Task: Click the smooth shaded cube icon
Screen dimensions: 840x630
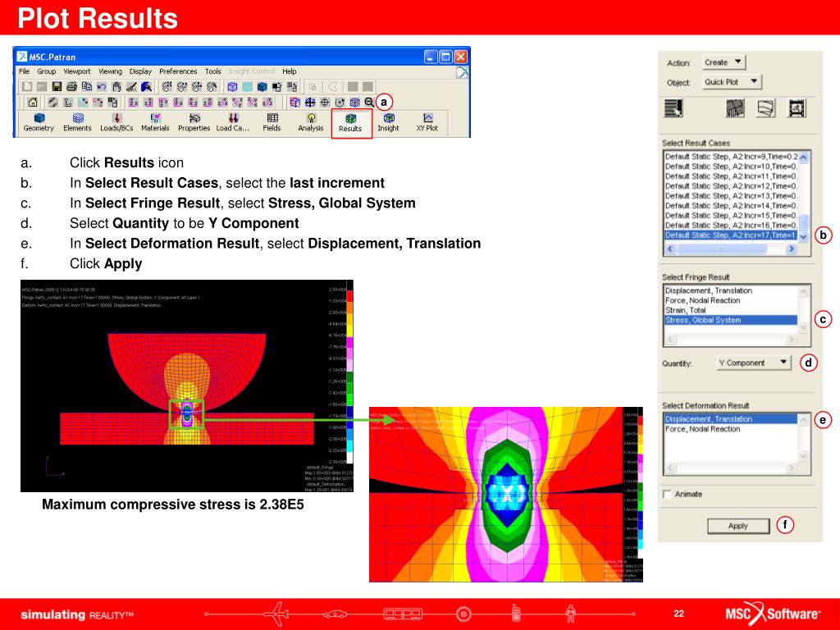Action: click(262, 86)
